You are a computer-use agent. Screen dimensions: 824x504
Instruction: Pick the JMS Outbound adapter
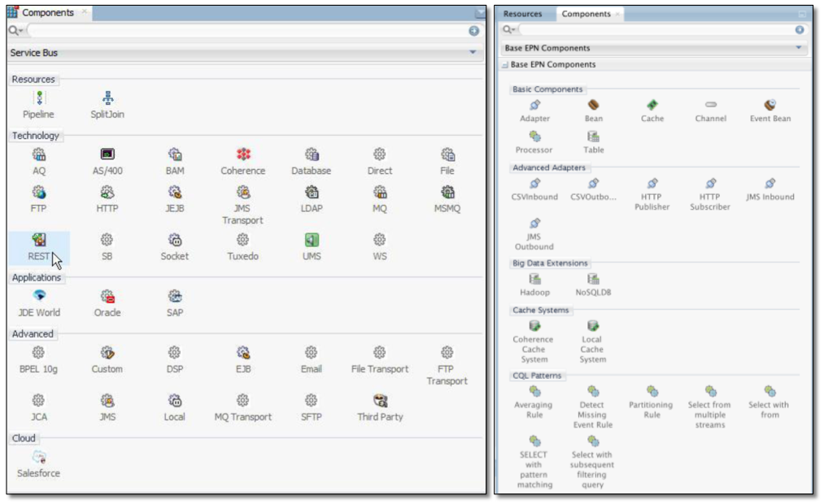[534, 223]
